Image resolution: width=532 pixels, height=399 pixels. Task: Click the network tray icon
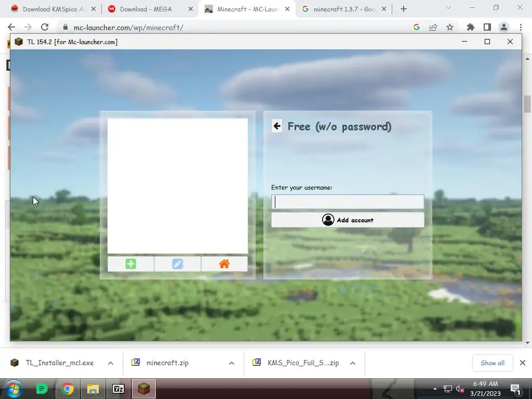[447, 389]
